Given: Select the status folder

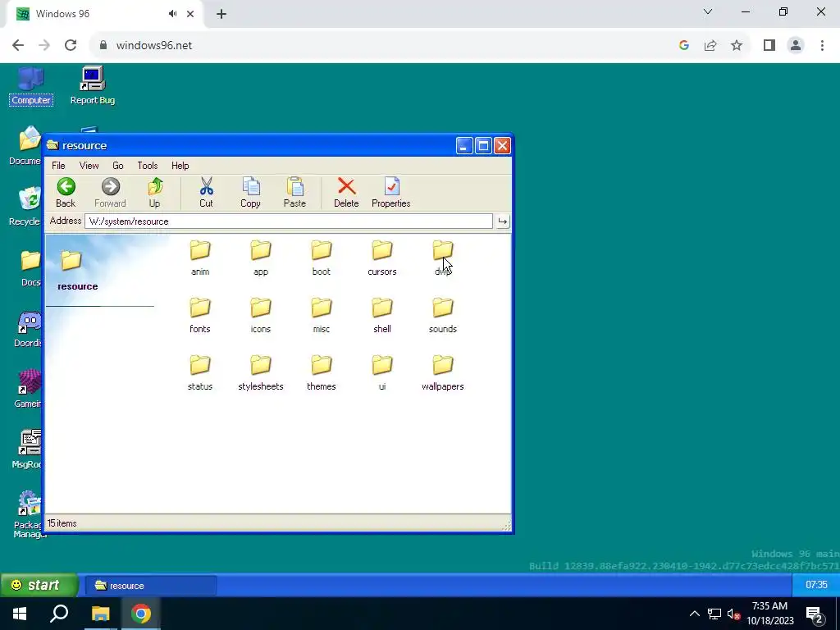Looking at the screenshot, I should coord(200,372).
